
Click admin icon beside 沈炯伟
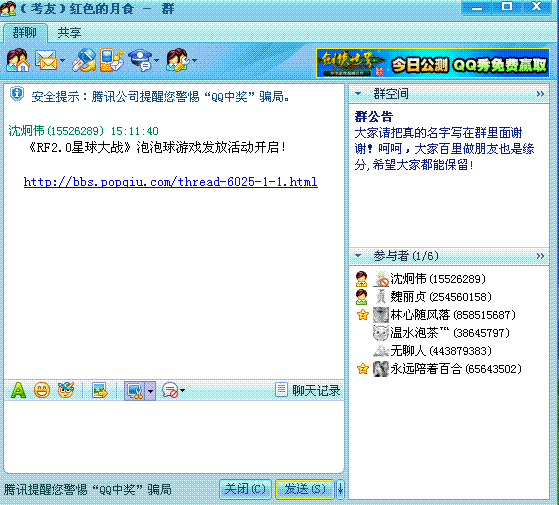tap(361, 279)
